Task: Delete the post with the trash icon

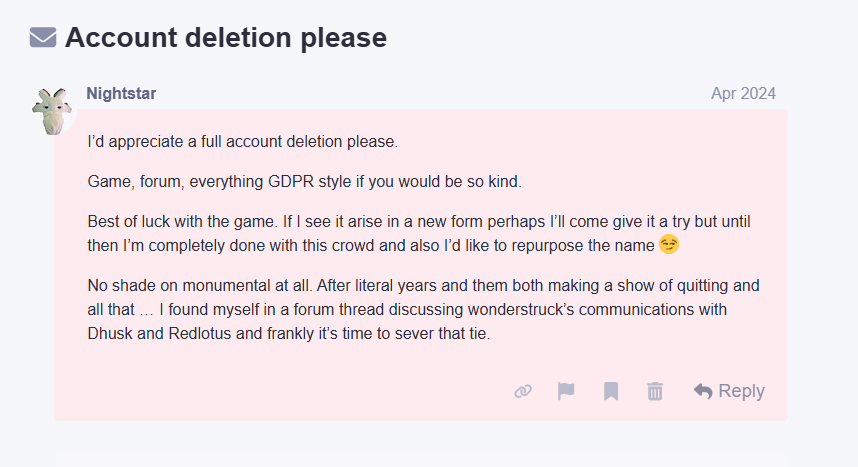Action: click(655, 391)
